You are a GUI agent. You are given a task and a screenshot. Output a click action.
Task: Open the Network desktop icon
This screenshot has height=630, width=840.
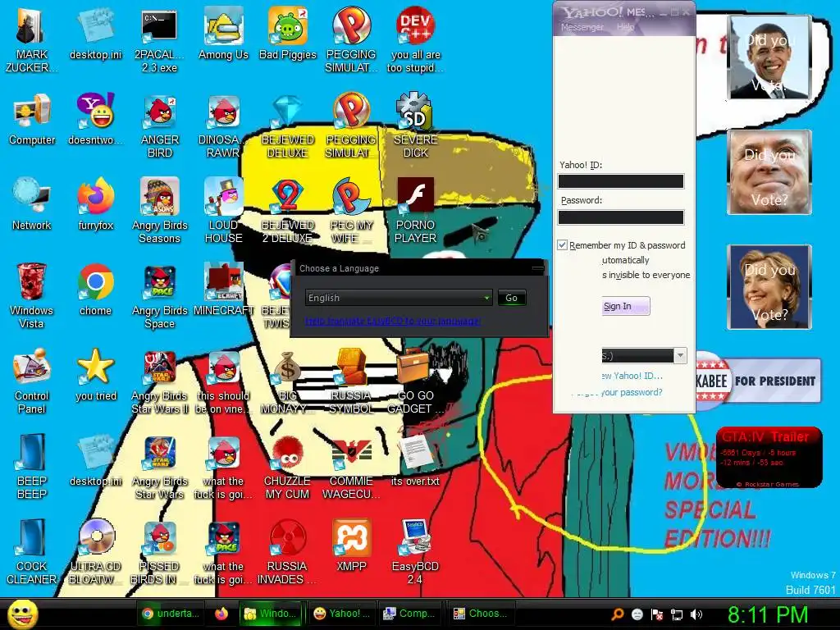(x=32, y=203)
